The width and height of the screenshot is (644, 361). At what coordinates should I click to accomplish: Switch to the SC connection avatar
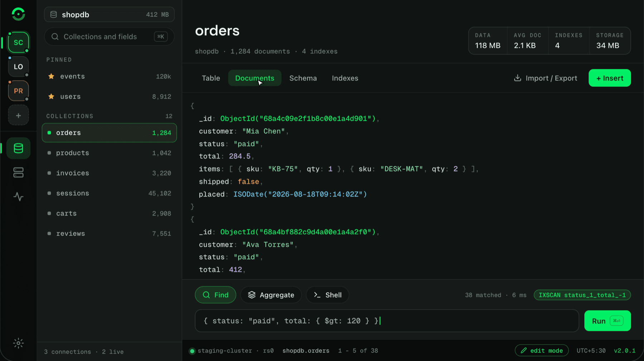click(x=18, y=42)
